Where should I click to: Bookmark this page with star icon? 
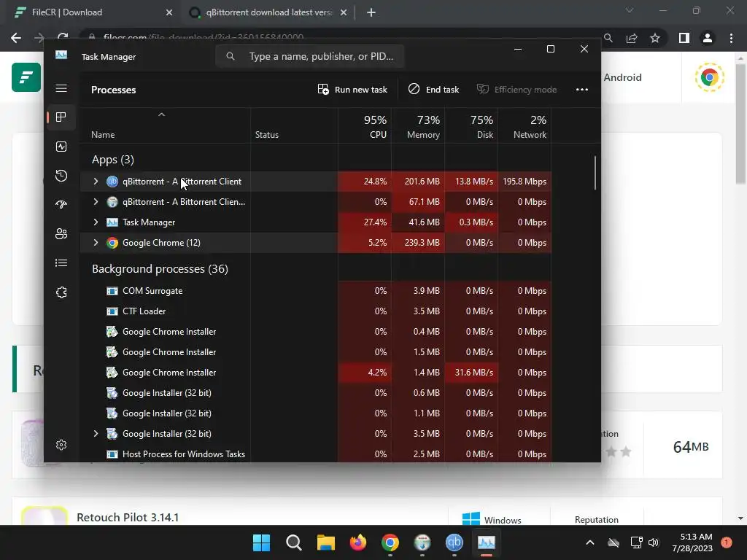click(655, 38)
